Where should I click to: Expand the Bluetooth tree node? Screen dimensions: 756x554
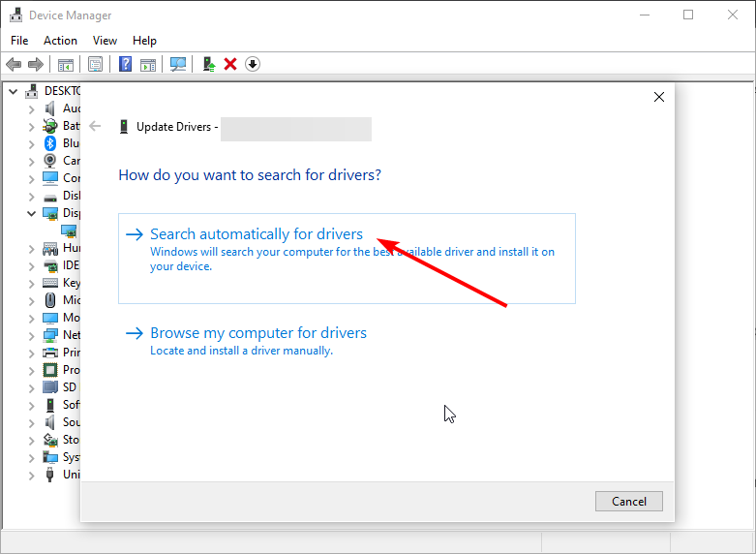31,143
